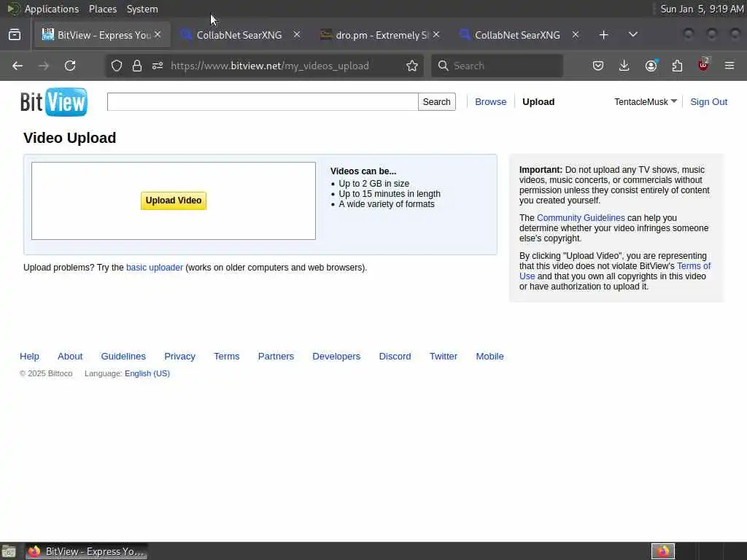Viewport: 747px width, 560px height.
Task: Open the Places menu
Action: click(103, 9)
